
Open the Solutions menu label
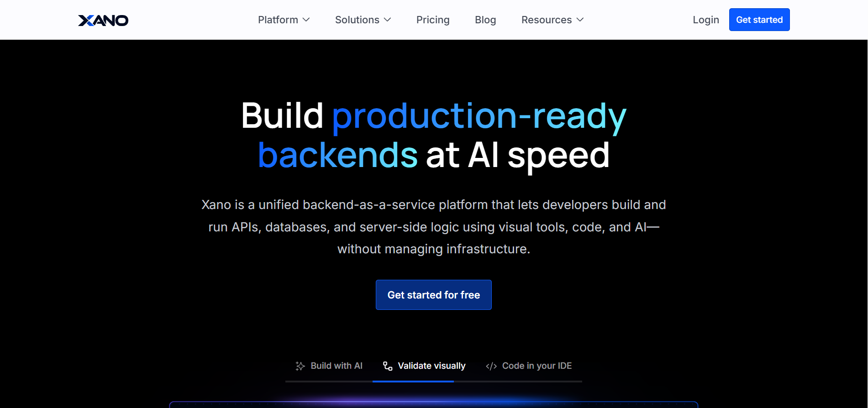pyautogui.click(x=357, y=20)
